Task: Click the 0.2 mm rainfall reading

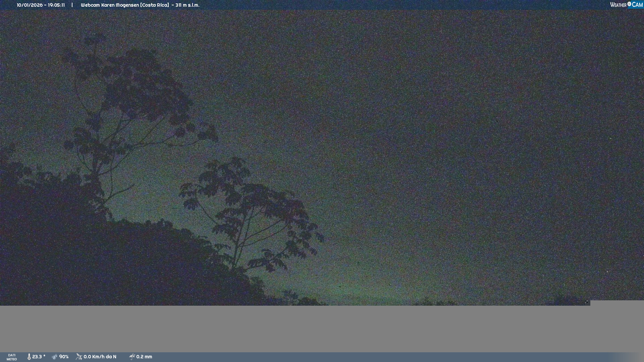Action: coord(144,357)
